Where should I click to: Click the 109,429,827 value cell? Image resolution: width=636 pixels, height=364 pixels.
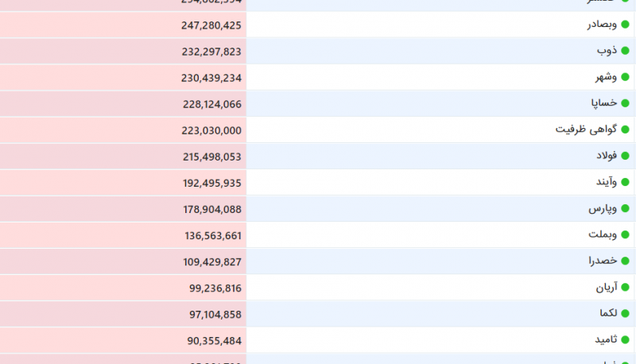211,261
